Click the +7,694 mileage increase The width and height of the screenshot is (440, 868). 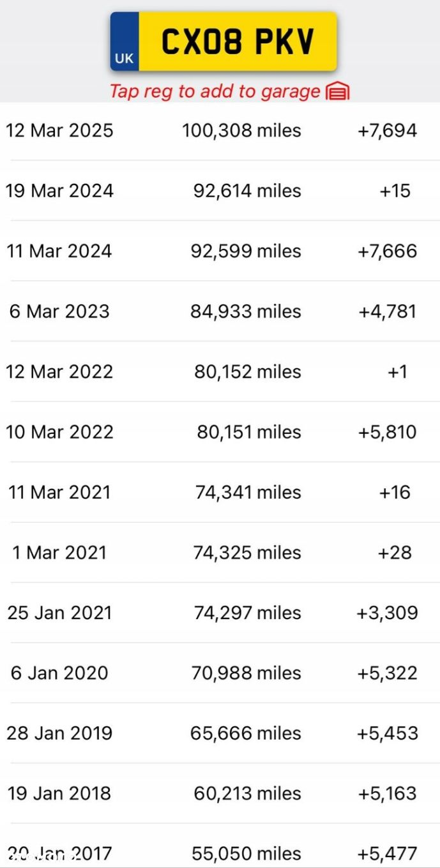pos(387,131)
